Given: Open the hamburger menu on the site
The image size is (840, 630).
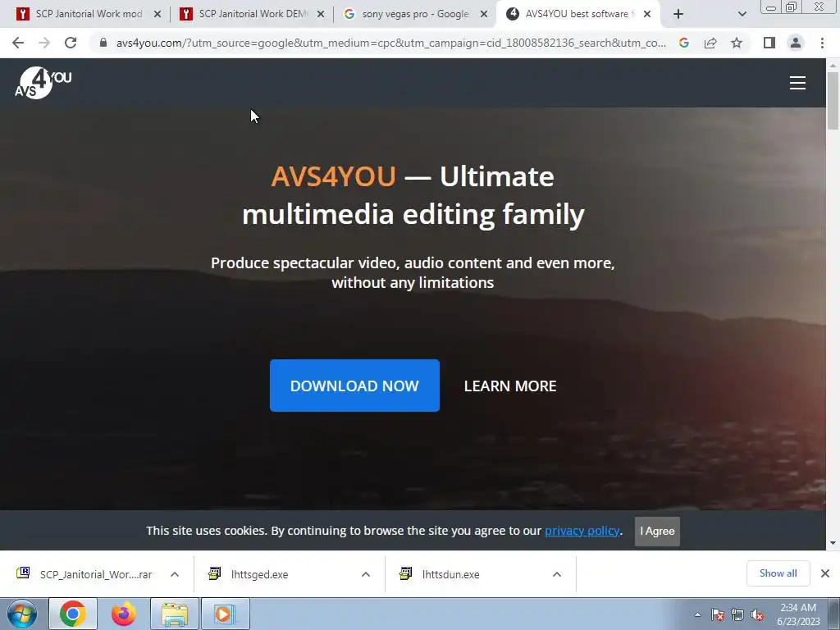Looking at the screenshot, I should 797,83.
